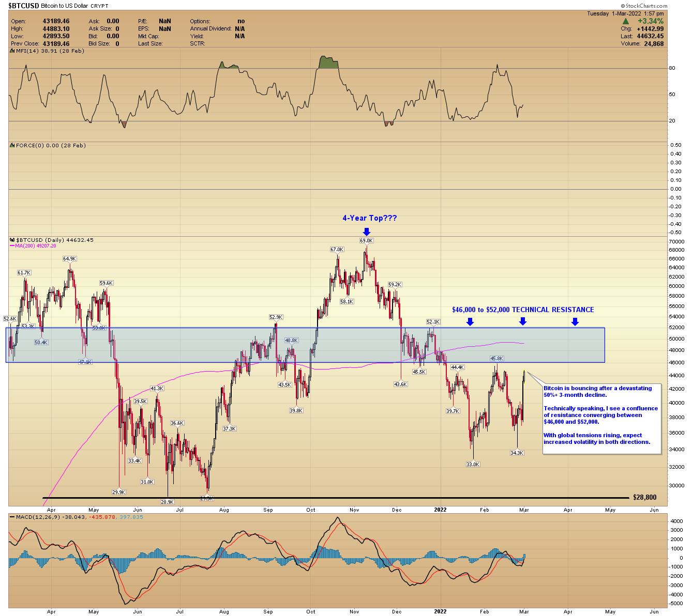Click the 41.3K price label
This screenshot has width=693, height=616.
click(x=157, y=388)
